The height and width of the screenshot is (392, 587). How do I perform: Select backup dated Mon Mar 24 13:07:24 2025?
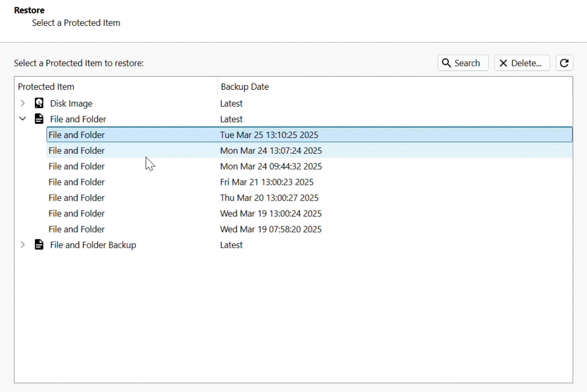309,150
